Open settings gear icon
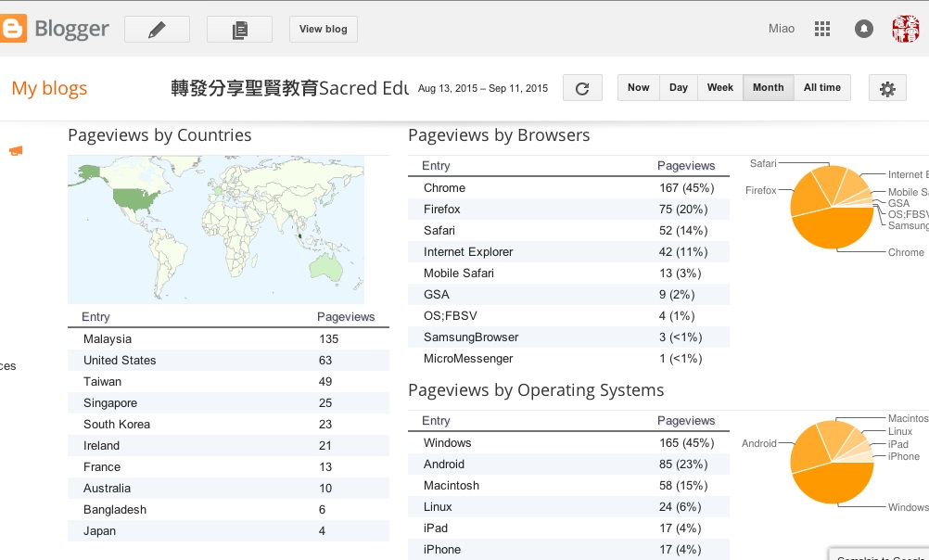Image resolution: width=929 pixels, height=560 pixels. tap(887, 88)
